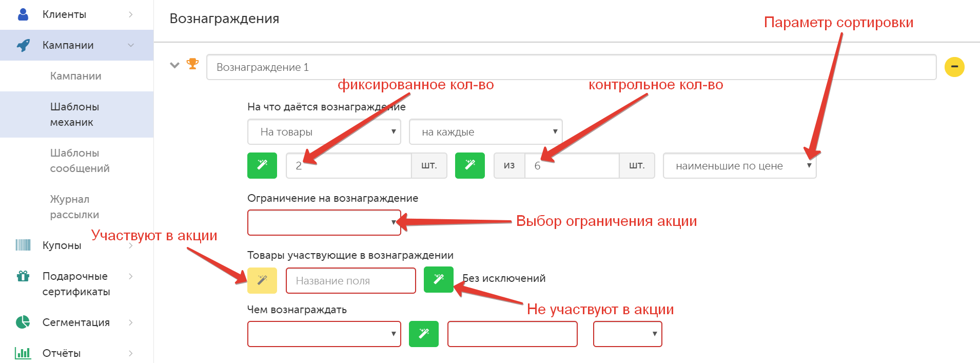Click green wand button in Чем вознаграждать row
The height and width of the screenshot is (363, 980).
tap(424, 334)
